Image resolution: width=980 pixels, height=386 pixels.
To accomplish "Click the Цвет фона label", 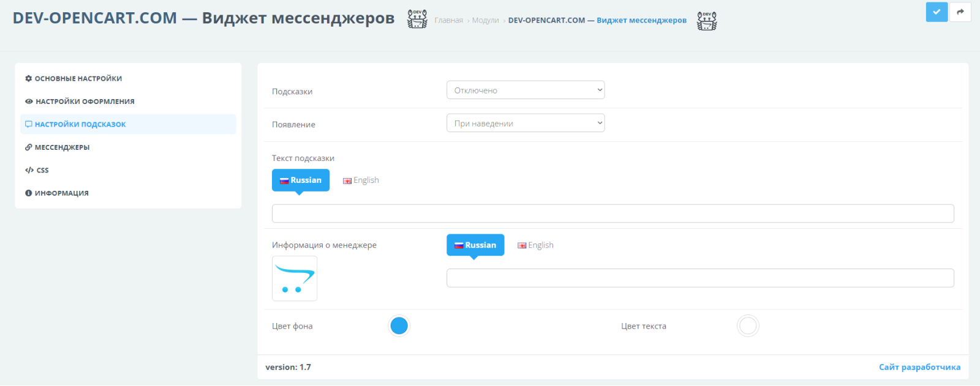I will pos(292,326).
